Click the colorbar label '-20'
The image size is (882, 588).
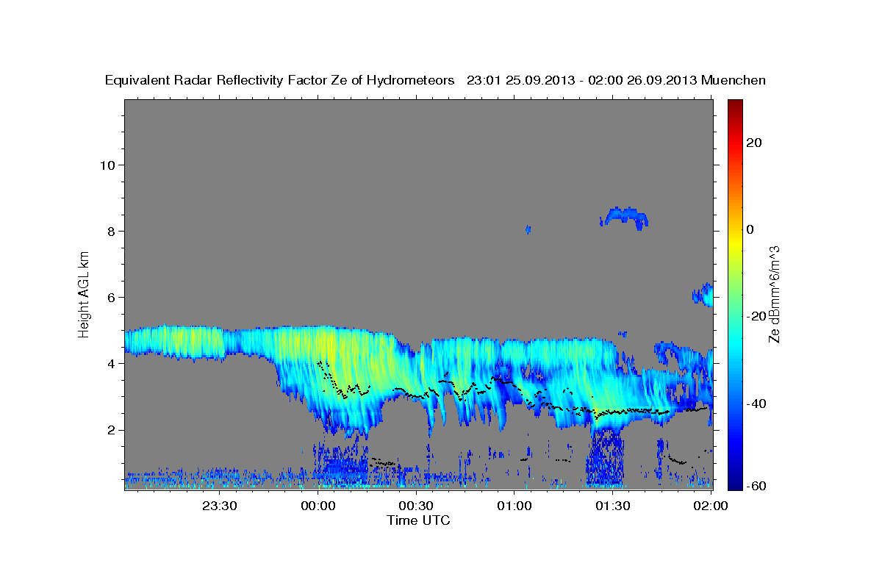(756, 316)
